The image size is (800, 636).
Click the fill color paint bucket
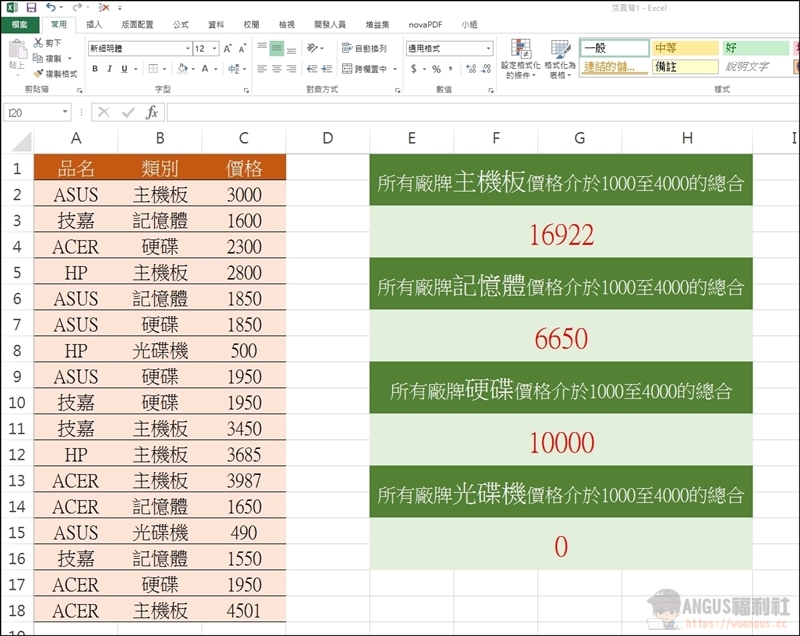click(x=182, y=69)
